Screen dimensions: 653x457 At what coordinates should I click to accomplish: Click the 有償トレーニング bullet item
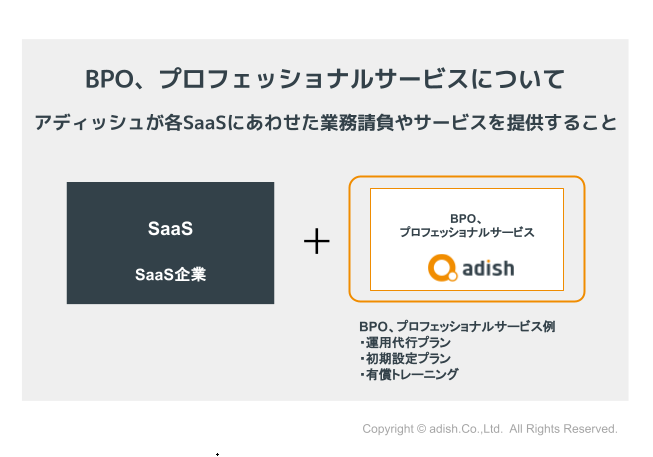click(409, 374)
